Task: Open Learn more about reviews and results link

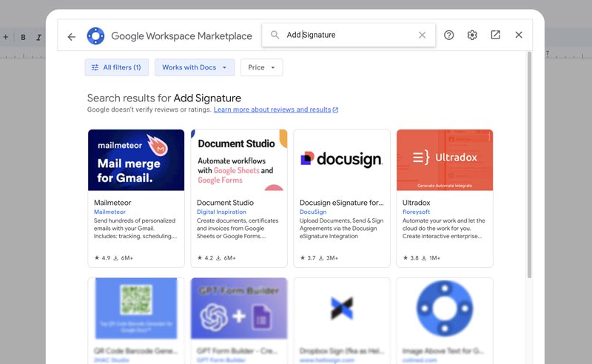Action: point(276,109)
